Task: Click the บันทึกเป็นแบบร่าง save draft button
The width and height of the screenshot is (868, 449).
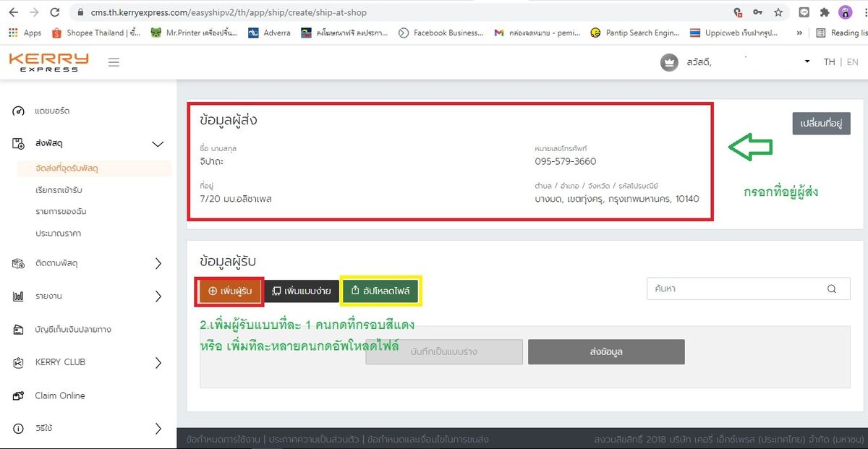Action: pos(443,351)
